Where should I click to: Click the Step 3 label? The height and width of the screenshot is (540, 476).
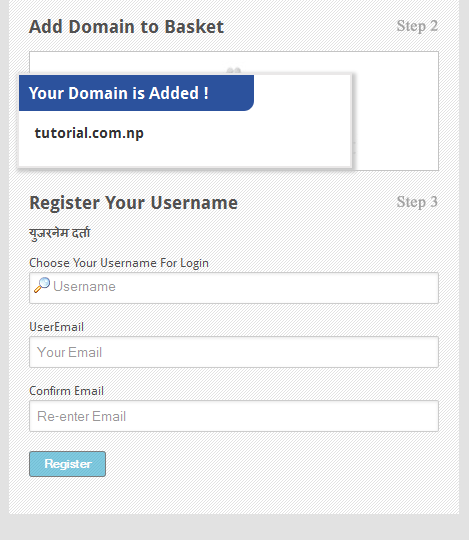[417, 202]
